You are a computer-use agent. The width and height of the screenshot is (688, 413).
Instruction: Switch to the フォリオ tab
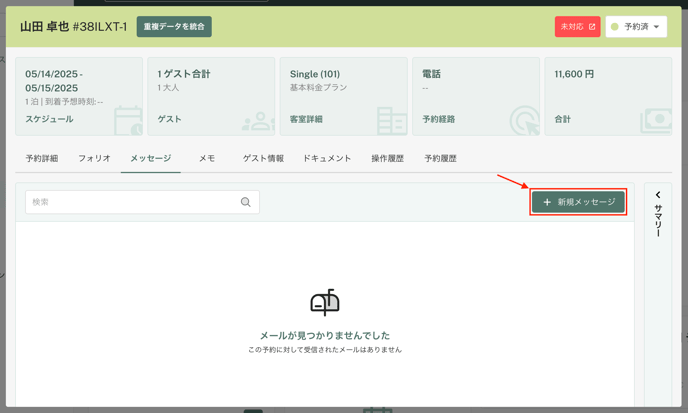tap(94, 158)
